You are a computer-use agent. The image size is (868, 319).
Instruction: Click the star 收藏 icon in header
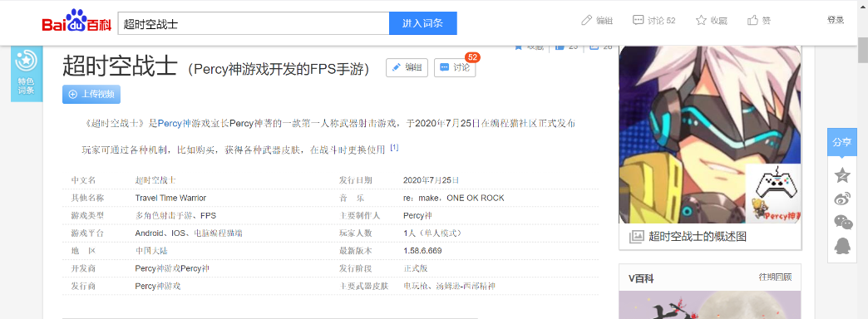(701, 21)
